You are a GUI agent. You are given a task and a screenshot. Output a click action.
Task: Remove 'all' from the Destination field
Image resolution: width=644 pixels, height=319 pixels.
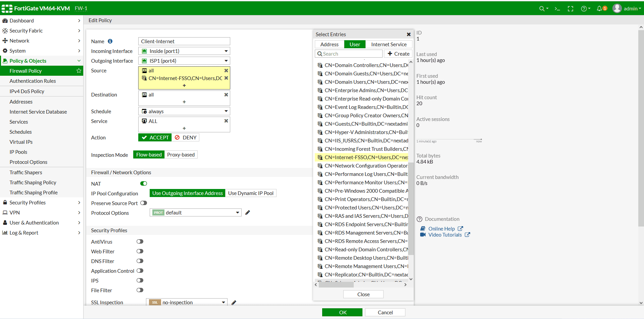pos(226,95)
